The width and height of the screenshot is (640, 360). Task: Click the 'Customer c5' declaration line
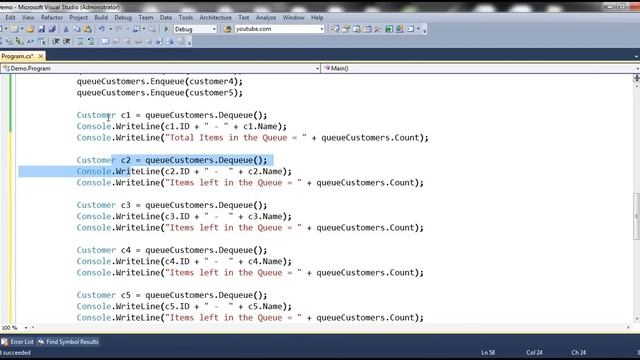pyautogui.click(x=172, y=295)
